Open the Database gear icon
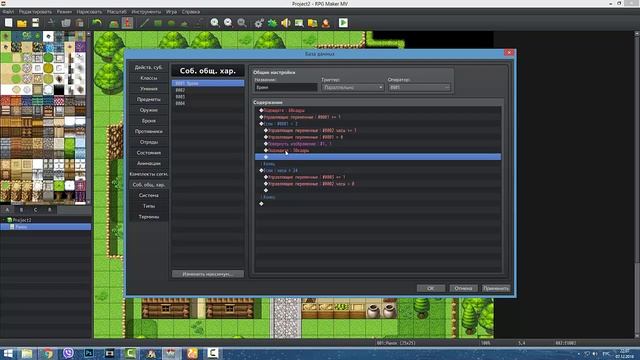 click(x=259, y=23)
